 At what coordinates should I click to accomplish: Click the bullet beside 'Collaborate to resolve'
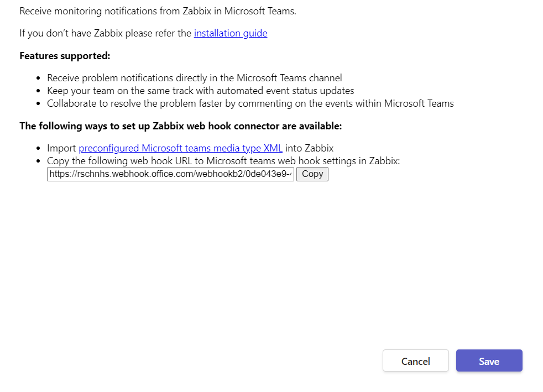38,104
